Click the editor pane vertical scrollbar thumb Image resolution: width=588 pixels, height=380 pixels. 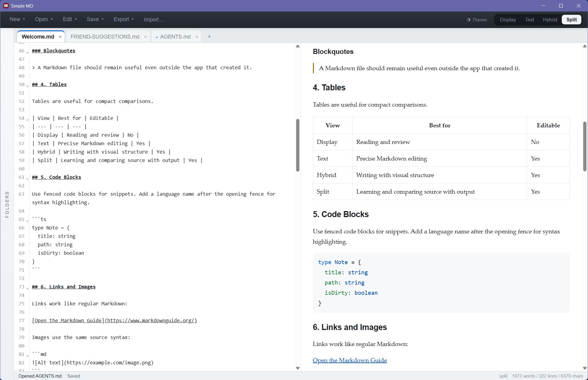pos(298,145)
